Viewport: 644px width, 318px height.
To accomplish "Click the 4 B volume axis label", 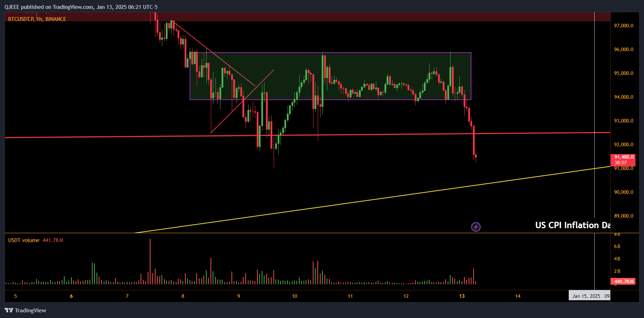I will click(x=617, y=259).
